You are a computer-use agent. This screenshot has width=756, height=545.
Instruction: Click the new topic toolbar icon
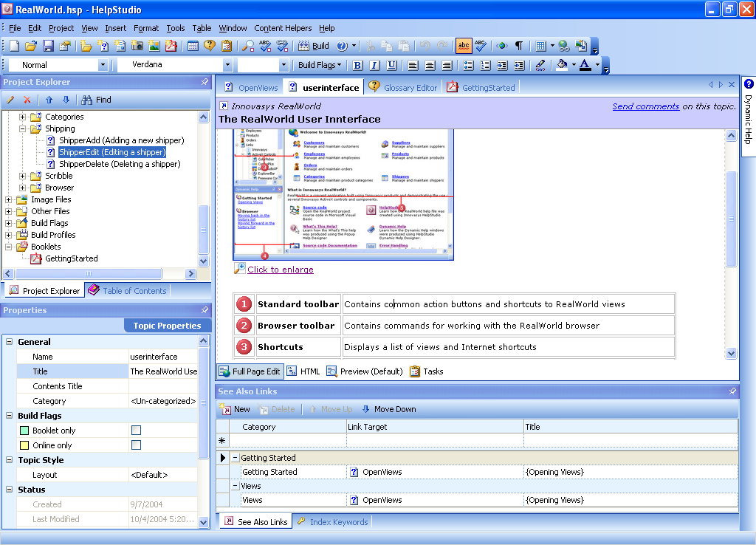103,46
